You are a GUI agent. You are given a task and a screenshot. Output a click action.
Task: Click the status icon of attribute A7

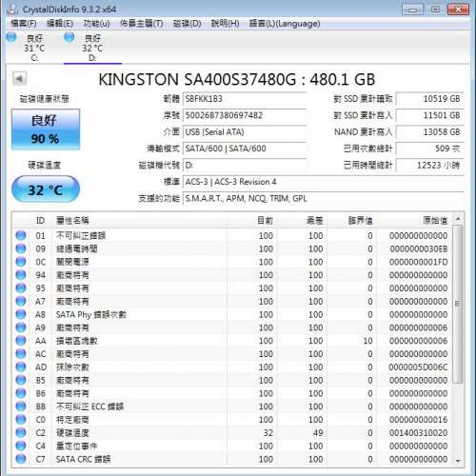(21, 301)
